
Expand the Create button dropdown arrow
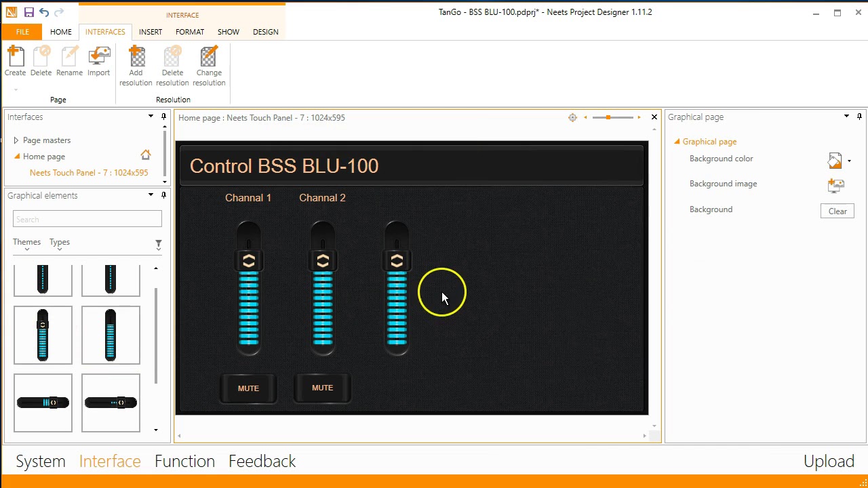(x=16, y=89)
